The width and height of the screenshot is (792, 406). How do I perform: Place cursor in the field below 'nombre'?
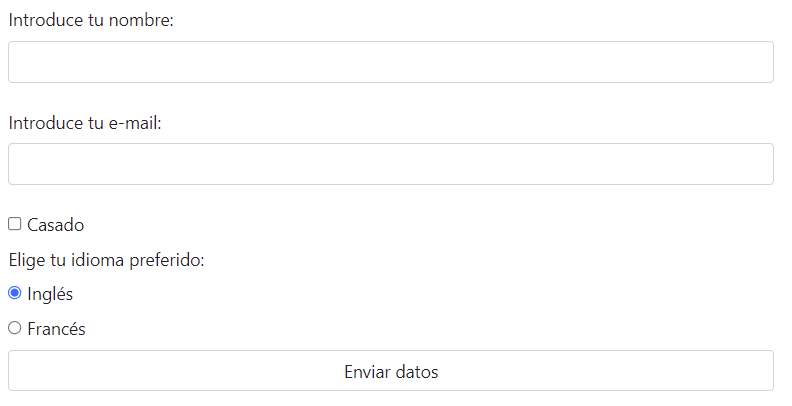[x=391, y=62]
